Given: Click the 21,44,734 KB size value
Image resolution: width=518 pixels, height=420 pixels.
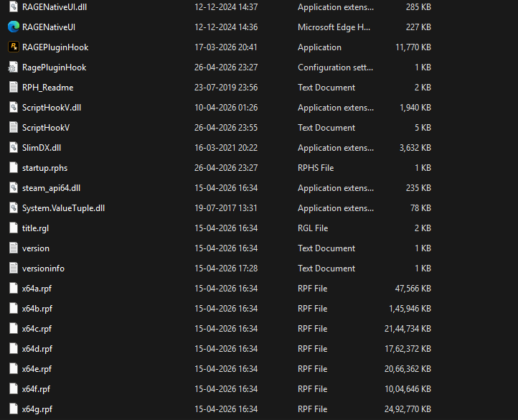Looking at the screenshot, I should 408,329.
